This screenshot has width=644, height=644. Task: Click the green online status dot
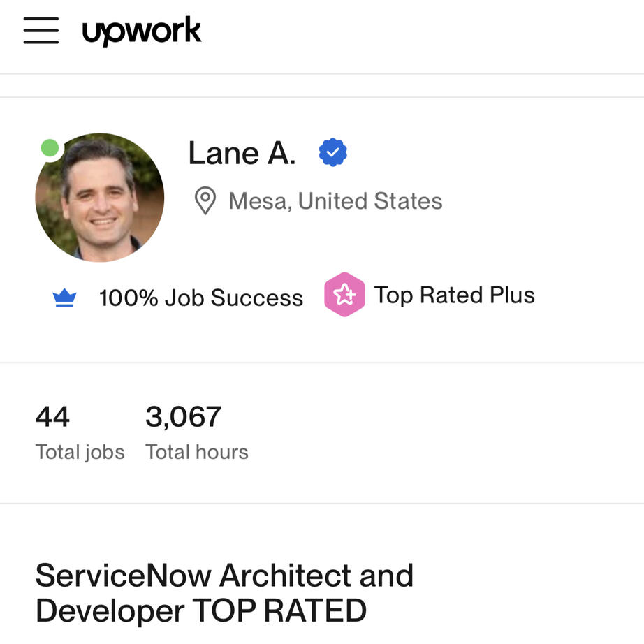(50, 148)
